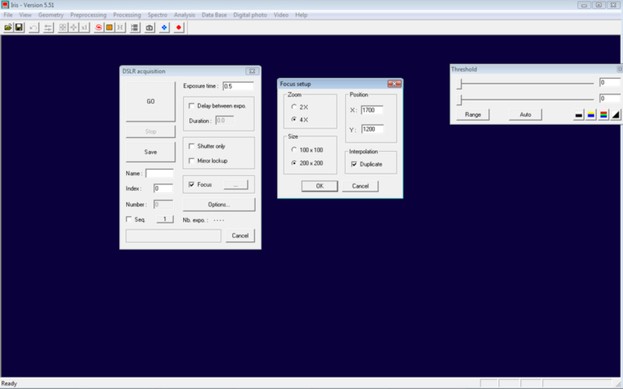Uncheck the Focus checkbox
Image resolution: width=623 pixels, height=389 pixels.
coord(192,184)
